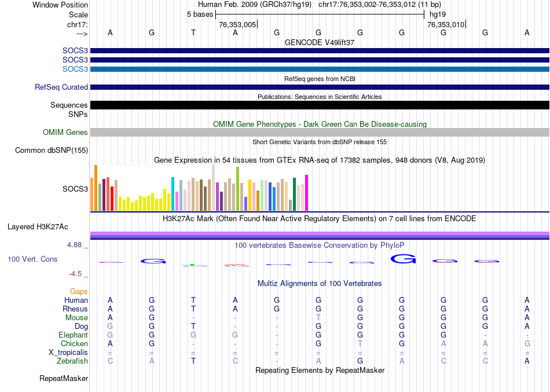Viewport: 550px width, 392px height.
Task: Click the magenta bar in GTEx chart
Action: (x=307, y=193)
